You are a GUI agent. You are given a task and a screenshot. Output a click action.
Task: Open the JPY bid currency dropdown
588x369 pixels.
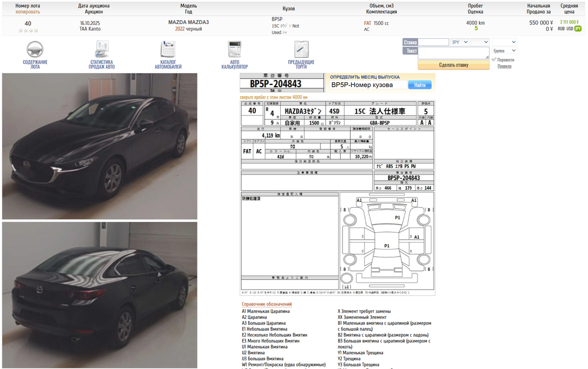click(x=460, y=42)
